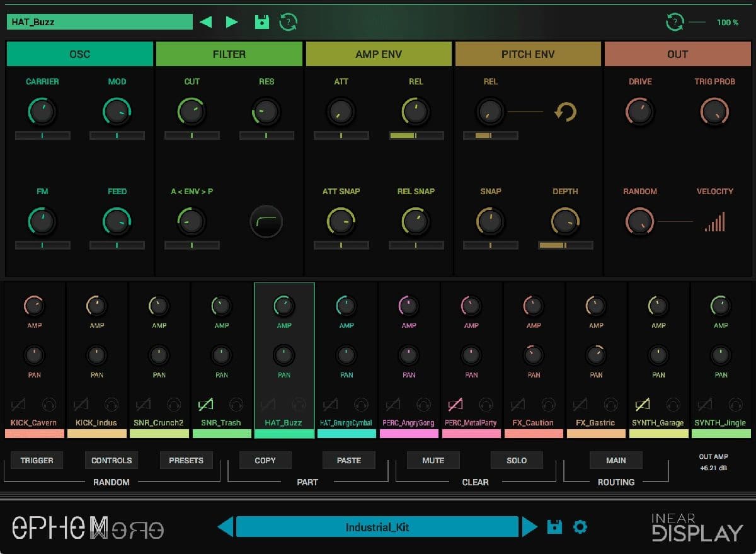Mute the FX_Caution channel icon
This screenshot has height=554, width=756.
(518, 404)
